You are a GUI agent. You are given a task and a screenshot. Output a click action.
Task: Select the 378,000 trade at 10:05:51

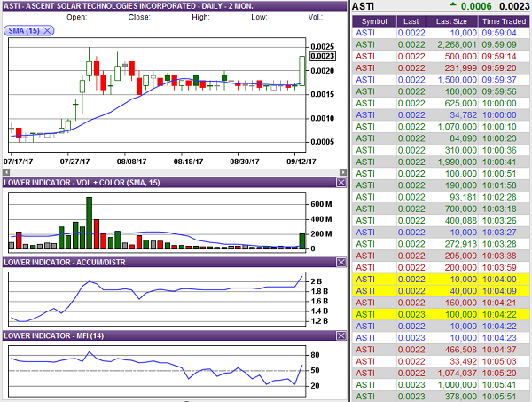point(441,396)
